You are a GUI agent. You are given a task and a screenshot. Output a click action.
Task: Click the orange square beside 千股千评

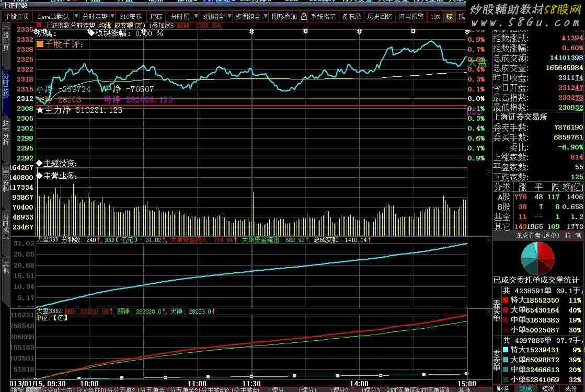click(40, 44)
